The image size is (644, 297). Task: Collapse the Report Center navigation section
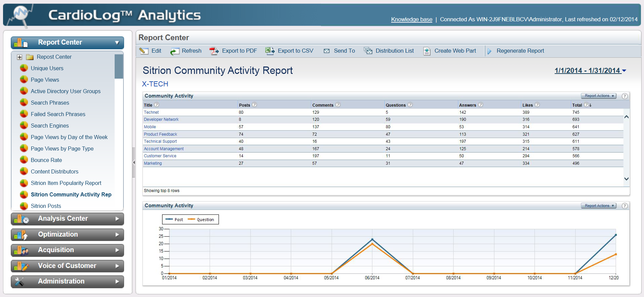point(117,43)
